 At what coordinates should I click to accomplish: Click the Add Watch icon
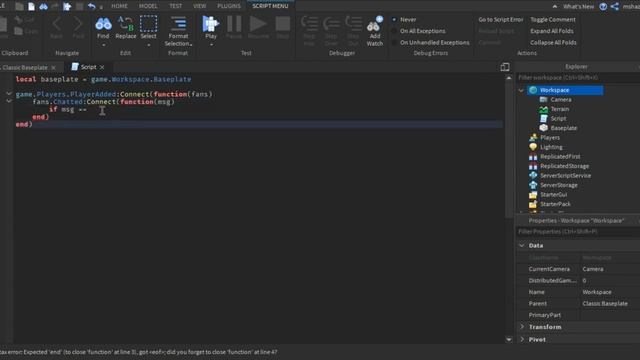click(375, 31)
